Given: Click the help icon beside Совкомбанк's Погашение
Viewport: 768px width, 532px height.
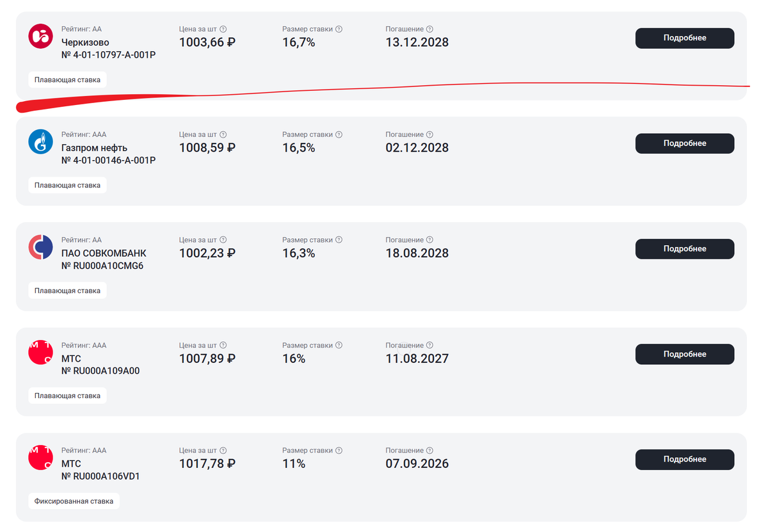Looking at the screenshot, I should (x=429, y=240).
